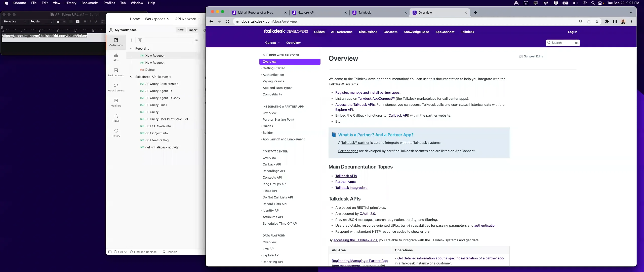Expand App Launch and Enablement section

click(x=261, y=139)
